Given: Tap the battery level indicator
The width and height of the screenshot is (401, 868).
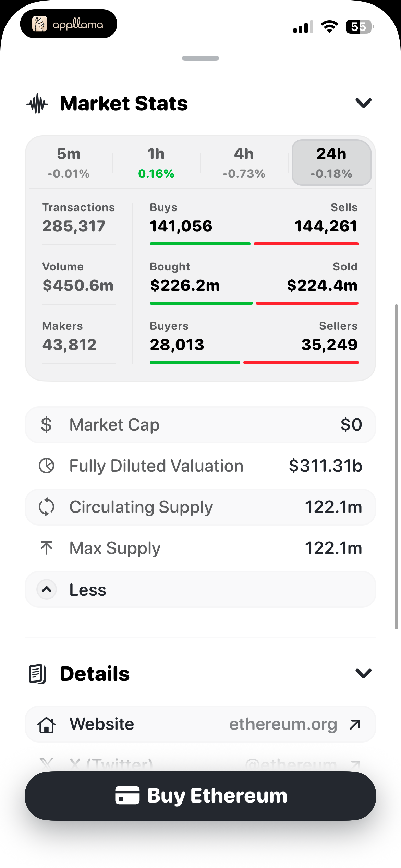Looking at the screenshot, I should point(360,27).
